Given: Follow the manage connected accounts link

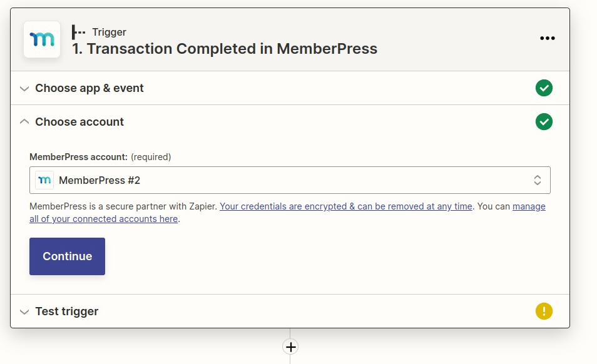Looking at the screenshot, I should 103,219.
